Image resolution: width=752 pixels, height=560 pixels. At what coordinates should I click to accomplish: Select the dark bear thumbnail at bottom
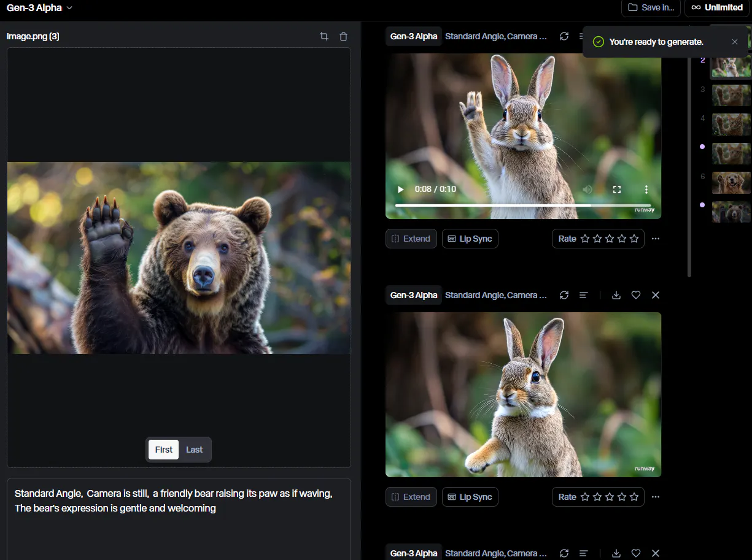point(731,212)
